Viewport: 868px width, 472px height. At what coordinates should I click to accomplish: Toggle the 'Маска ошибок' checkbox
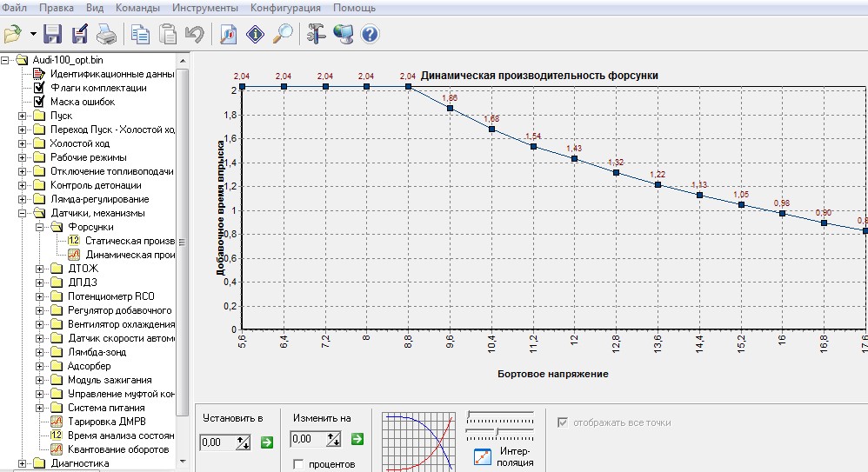tap(39, 102)
